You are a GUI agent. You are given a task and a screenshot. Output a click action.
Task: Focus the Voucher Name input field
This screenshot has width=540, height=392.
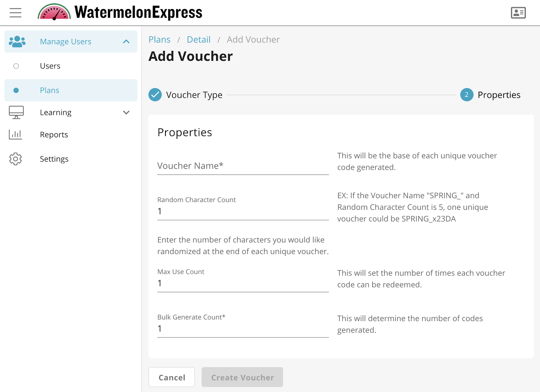pos(243,166)
